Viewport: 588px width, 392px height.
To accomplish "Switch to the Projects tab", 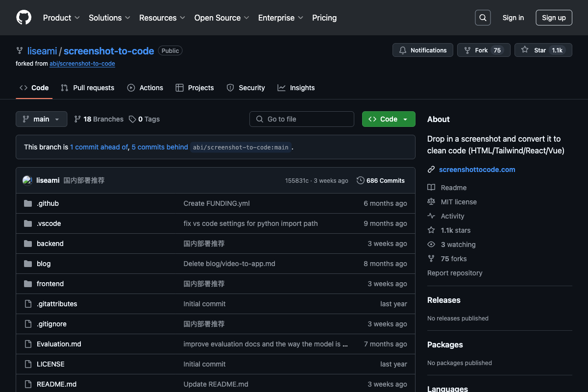I will click(195, 88).
